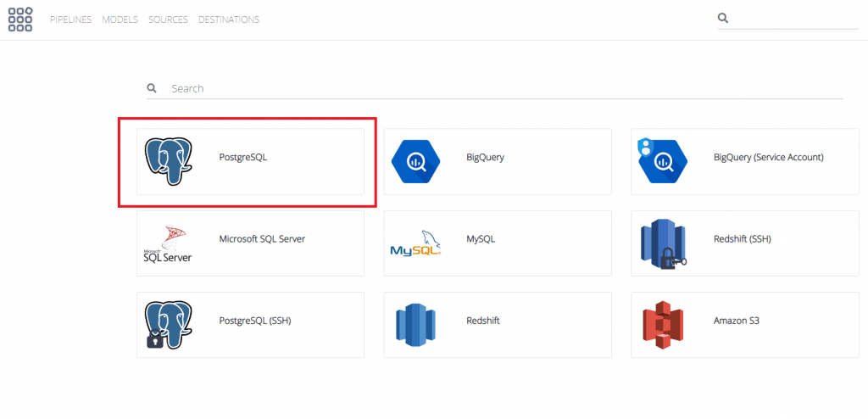The height and width of the screenshot is (419, 868).
Task: Click the top-right search magnifier icon
Action: coord(723,18)
